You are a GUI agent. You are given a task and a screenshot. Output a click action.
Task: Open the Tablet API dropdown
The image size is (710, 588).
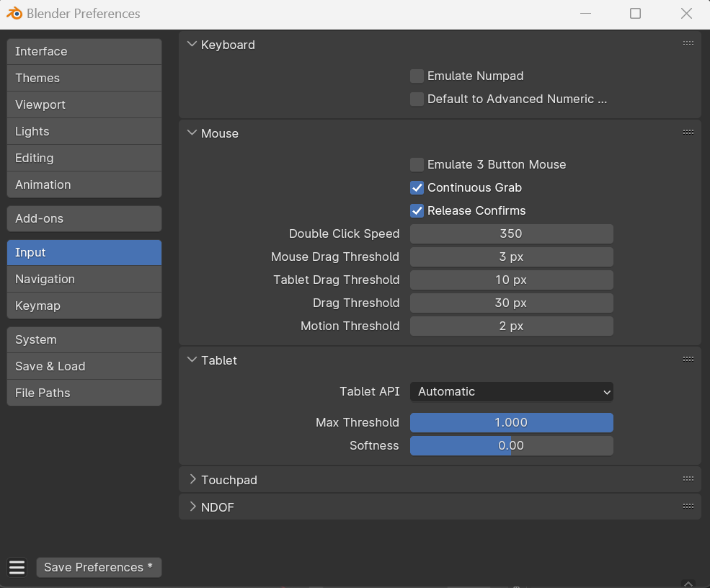tap(511, 391)
